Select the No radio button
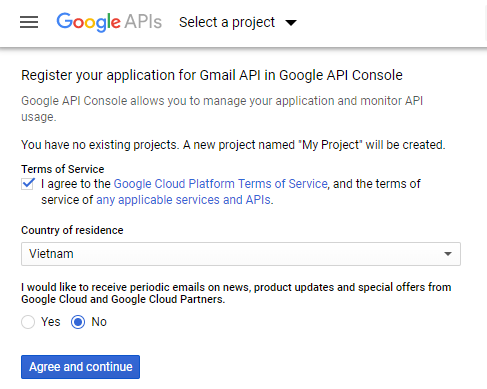487x389 pixels. tap(78, 322)
